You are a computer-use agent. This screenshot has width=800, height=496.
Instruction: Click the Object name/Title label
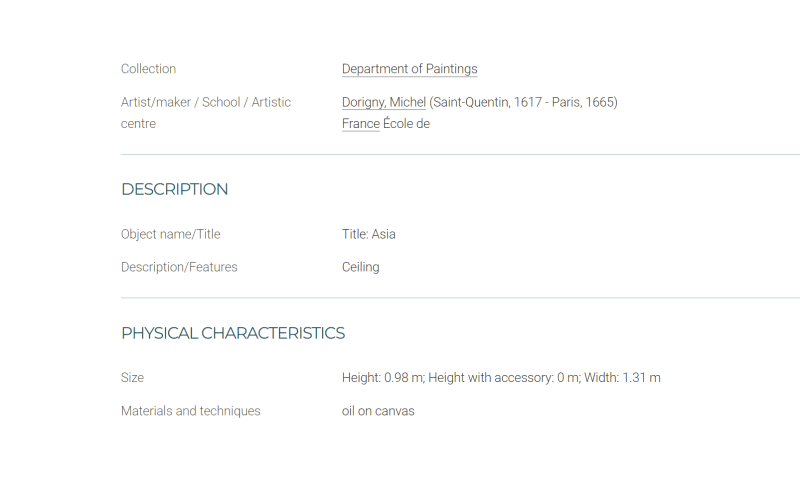170,234
